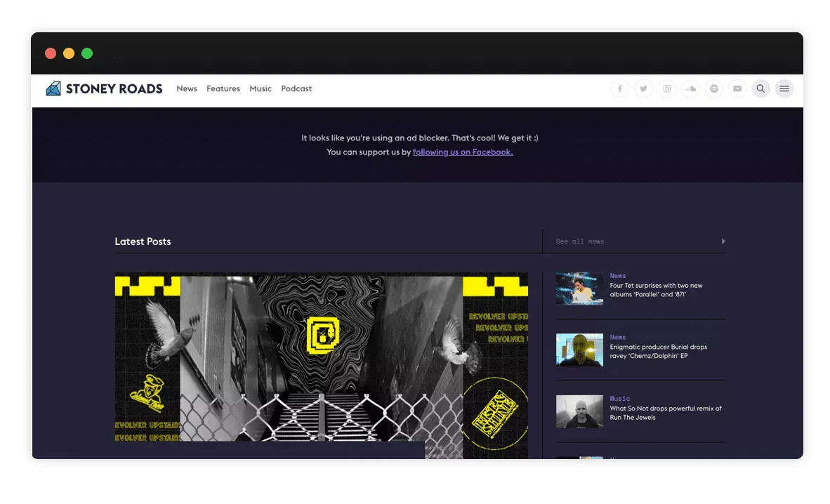Open the SoundCloud social icon

690,89
